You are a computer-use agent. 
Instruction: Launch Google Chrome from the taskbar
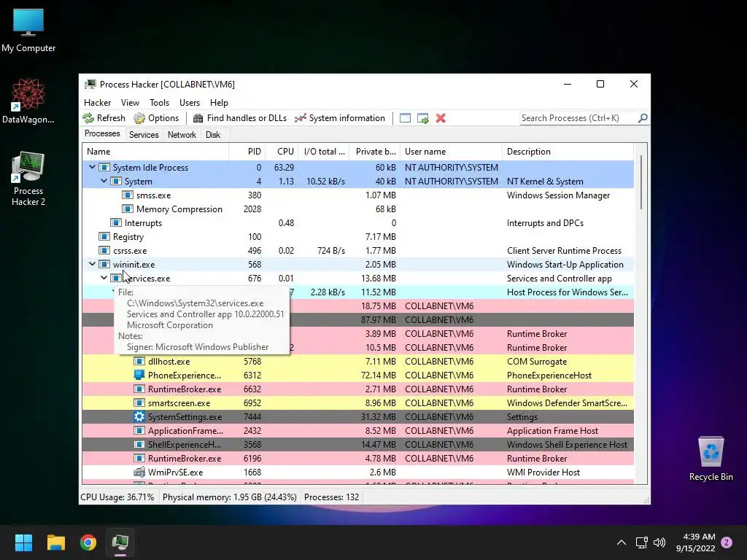click(x=88, y=542)
